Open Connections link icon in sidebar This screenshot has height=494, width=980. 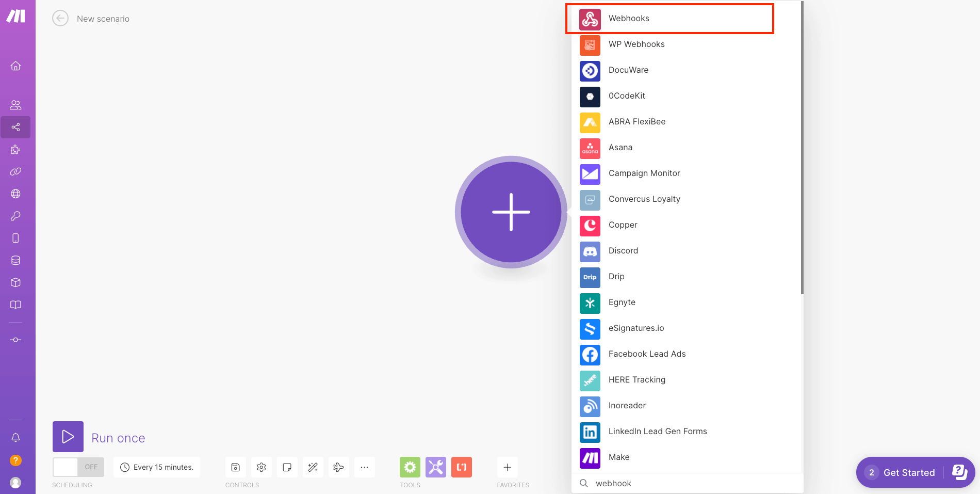15,172
